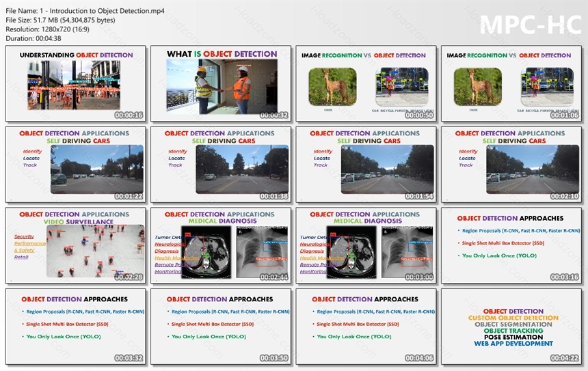Viewport: 588px width, 371px height.
Task: Click 'CUSTOM OBJECT DETECTION' in last frame
Action: click(513, 318)
